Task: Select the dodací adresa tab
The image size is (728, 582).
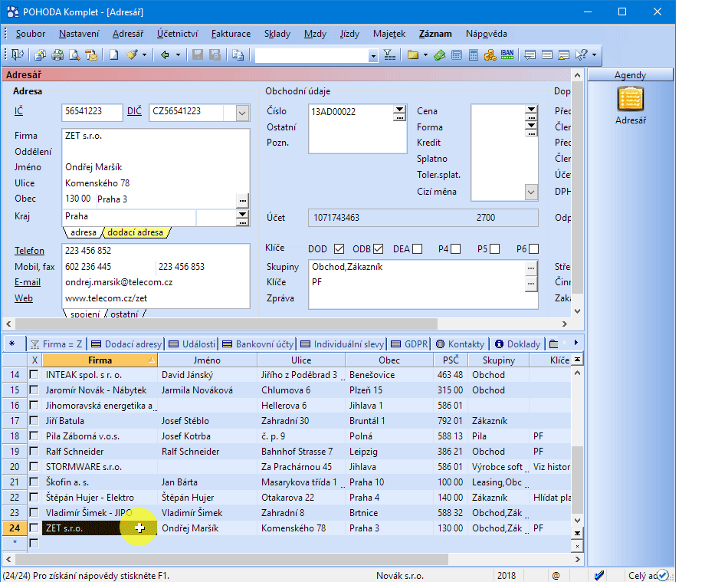Action: 136,232
